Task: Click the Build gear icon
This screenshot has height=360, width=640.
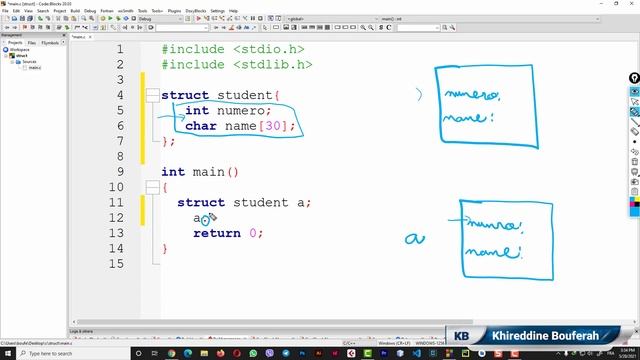Action: coord(102,19)
